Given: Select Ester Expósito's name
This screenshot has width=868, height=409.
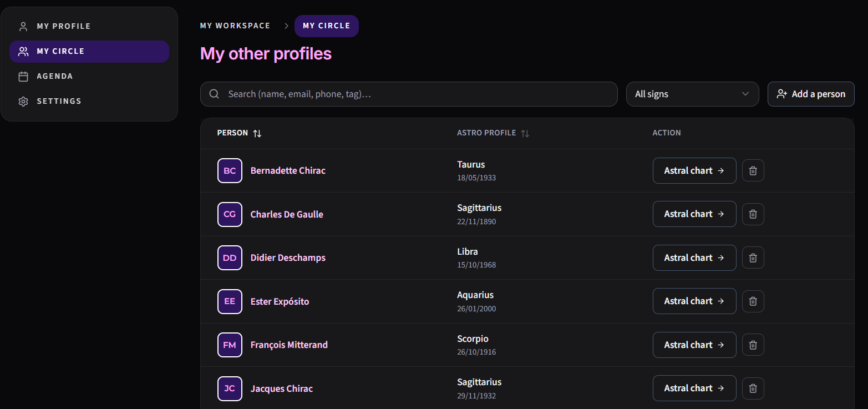Looking at the screenshot, I should pyautogui.click(x=280, y=301).
